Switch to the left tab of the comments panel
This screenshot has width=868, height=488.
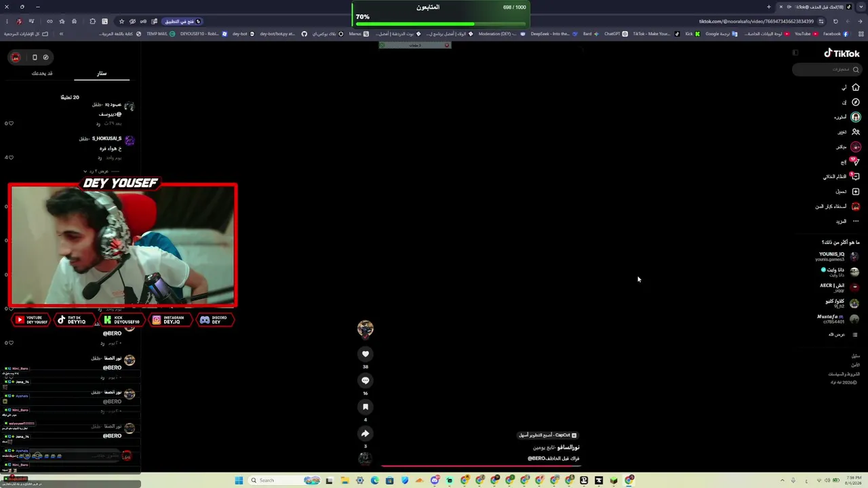click(x=42, y=73)
